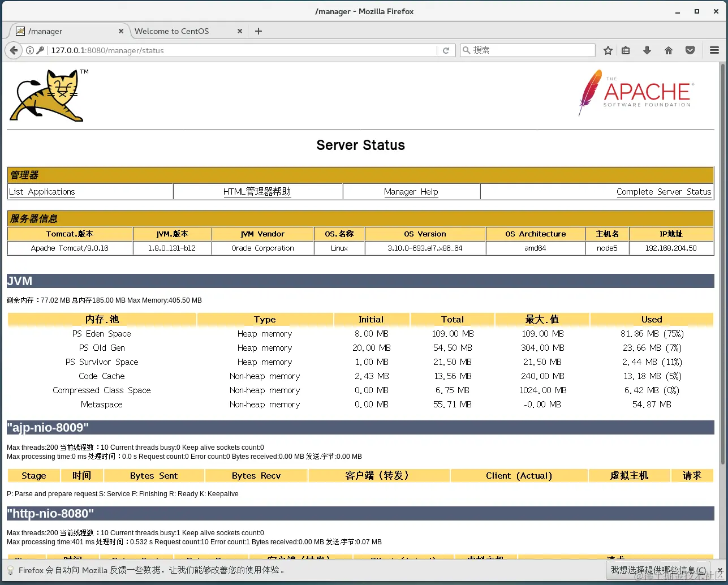Open the Complete Server Status link

point(664,192)
